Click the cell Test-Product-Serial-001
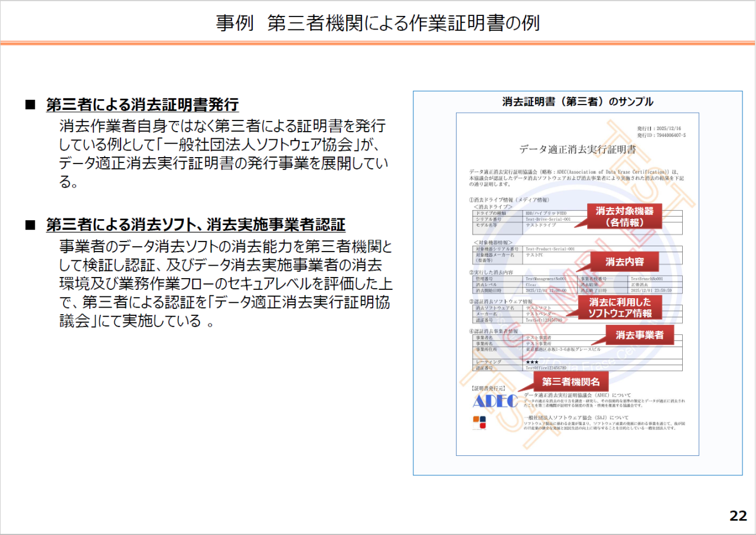The height and width of the screenshot is (535, 756). click(550, 249)
